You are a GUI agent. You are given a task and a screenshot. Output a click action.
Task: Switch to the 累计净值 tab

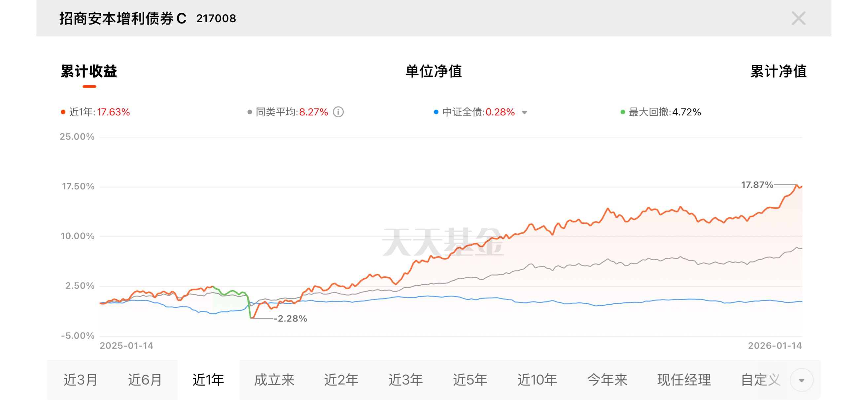778,71
